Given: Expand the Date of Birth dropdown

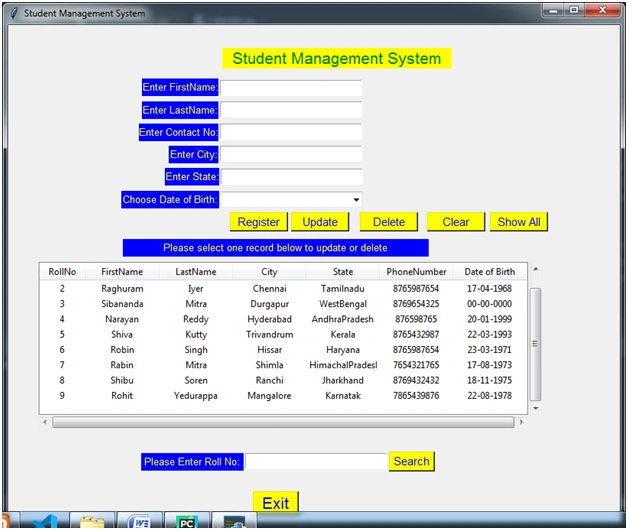Looking at the screenshot, I should click(356, 200).
